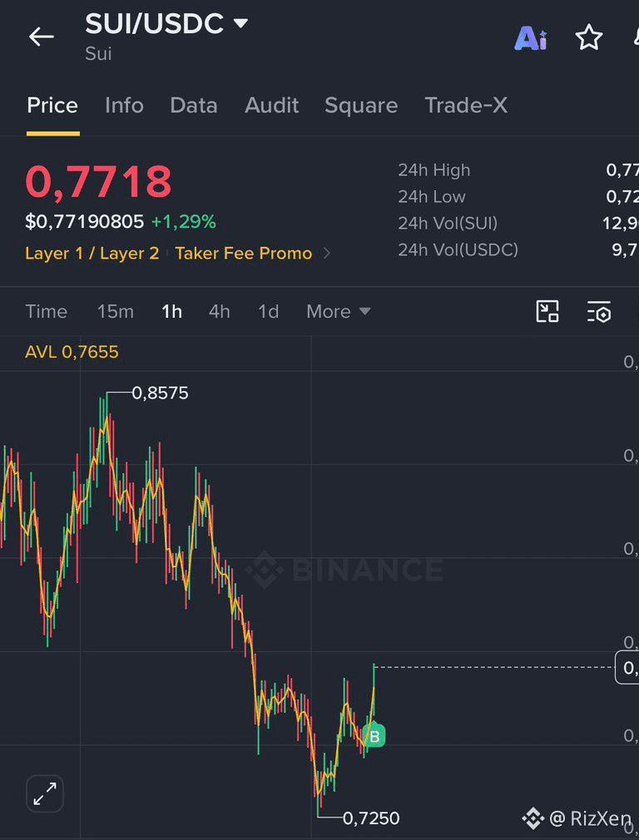Select the 1h chart interval
The height and width of the screenshot is (840, 639).
171,311
